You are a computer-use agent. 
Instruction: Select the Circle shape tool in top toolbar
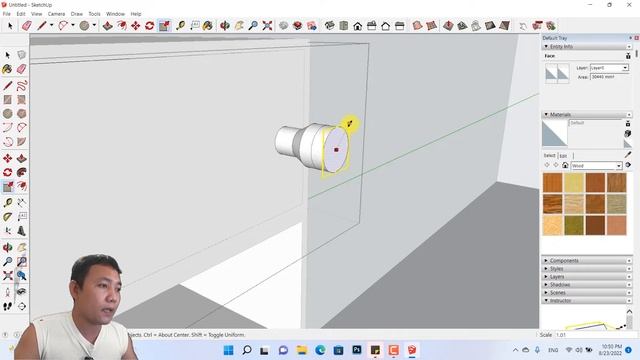tap(84, 26)
